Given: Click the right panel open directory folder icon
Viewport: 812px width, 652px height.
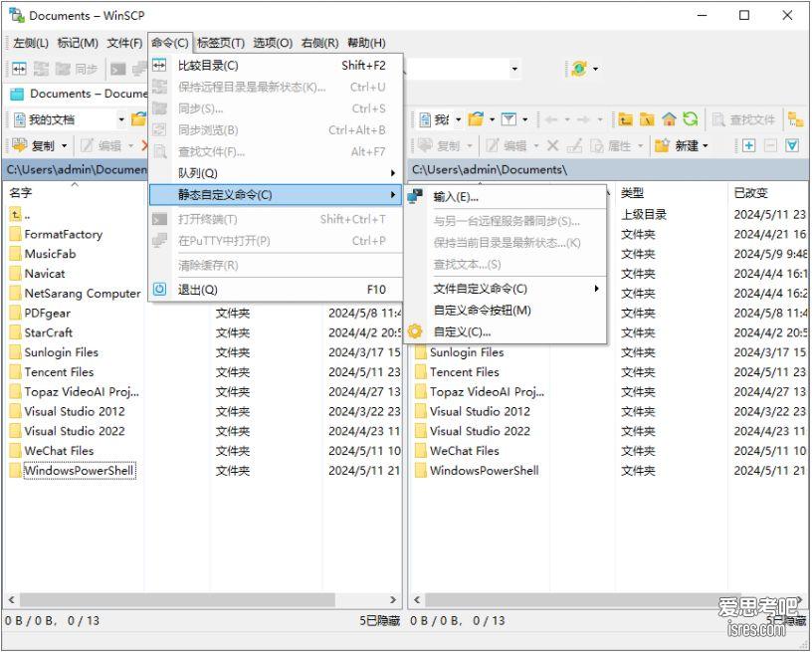Looking at the screenshot, I should (x=476, y=119).
